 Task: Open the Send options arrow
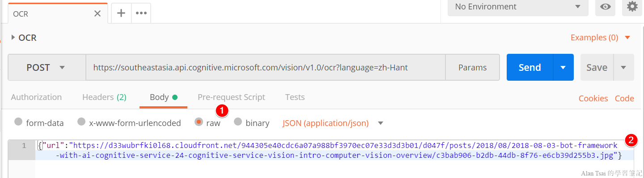tap(563, 68)
